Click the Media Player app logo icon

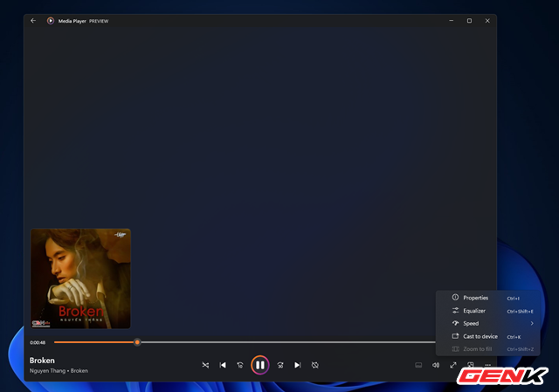(x=51, y=21)
